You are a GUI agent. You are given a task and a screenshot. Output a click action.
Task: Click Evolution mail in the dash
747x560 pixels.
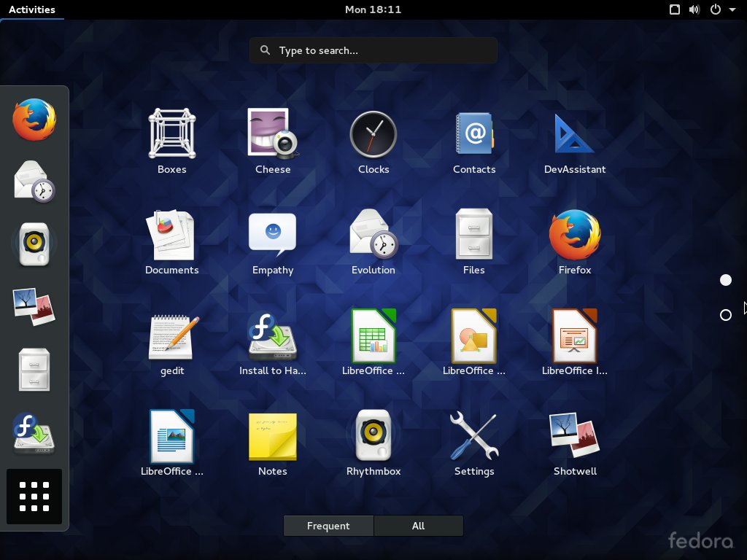(x=34, y=182)
